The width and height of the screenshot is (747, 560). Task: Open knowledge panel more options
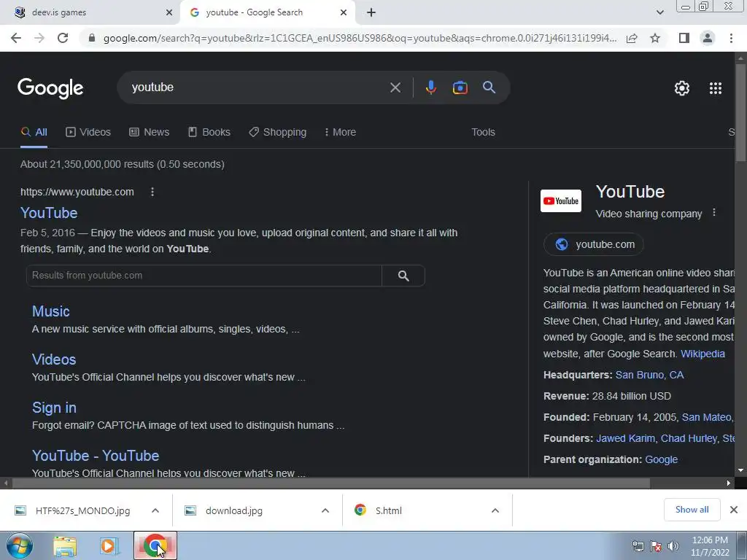pos(713,212)
